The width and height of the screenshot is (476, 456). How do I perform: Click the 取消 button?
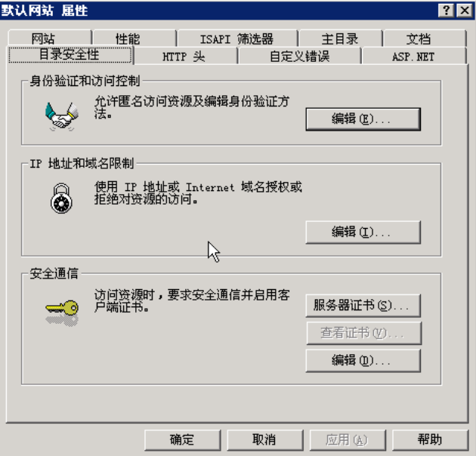pos(265,439)
